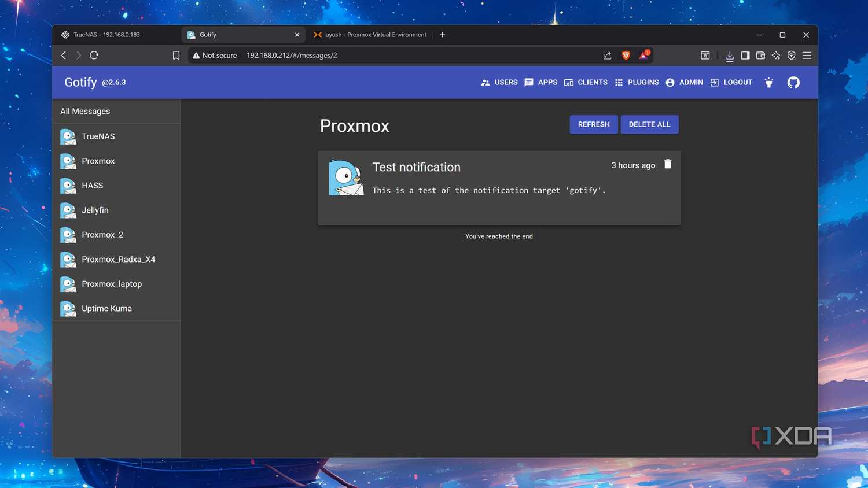
Task: Click the REFRESH button
Action: (594, 124)
